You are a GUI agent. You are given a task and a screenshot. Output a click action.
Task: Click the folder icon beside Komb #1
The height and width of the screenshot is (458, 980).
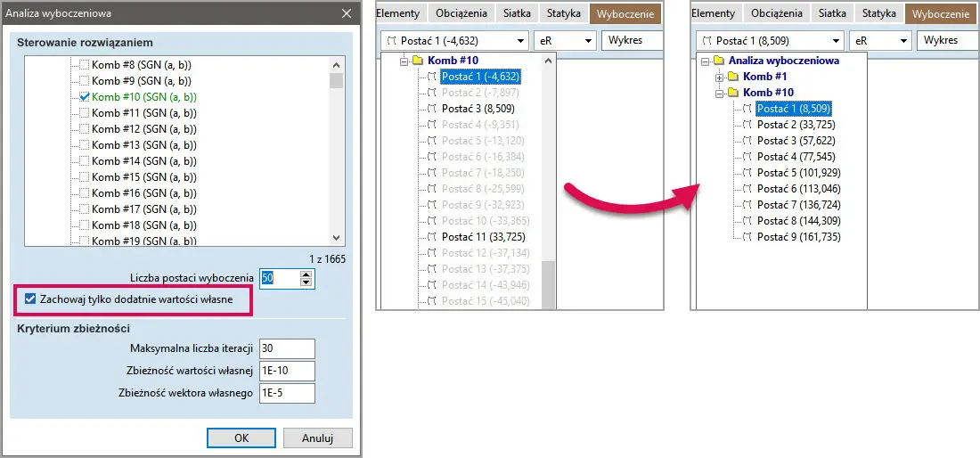coord(734,77)
